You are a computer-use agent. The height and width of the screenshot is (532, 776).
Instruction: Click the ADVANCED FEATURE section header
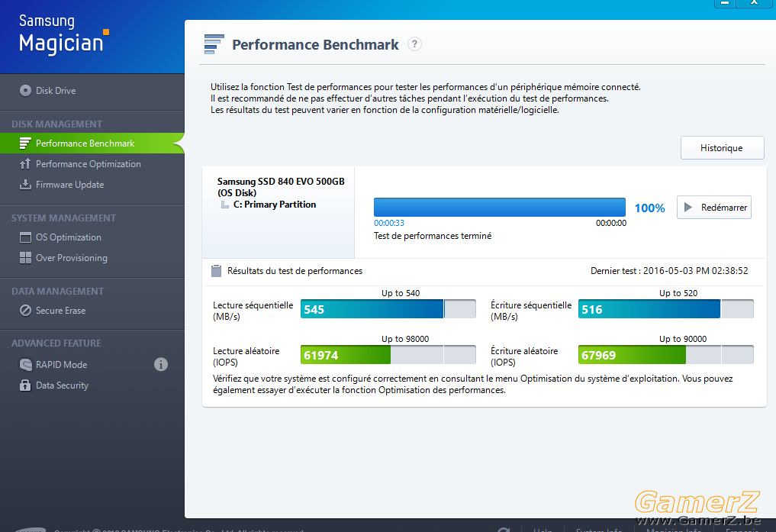[x=56, y=343]
